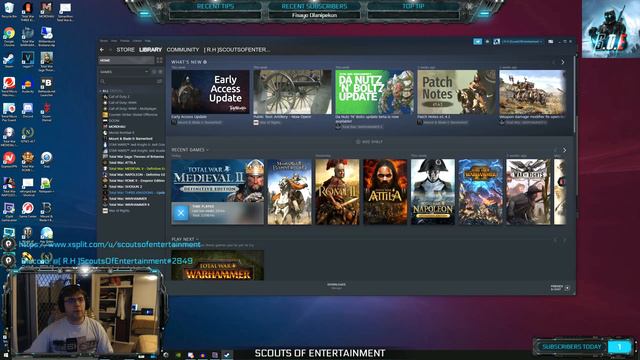Select DOOM in game list
Image resolution: width=640 pixels, height=360 pixels.
tap(114, 121)
